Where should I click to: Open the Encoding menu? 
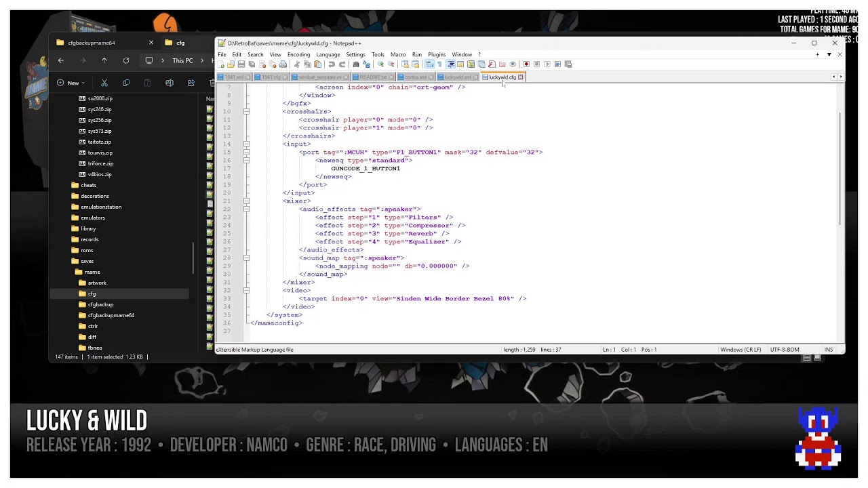(x=298, y=55)
